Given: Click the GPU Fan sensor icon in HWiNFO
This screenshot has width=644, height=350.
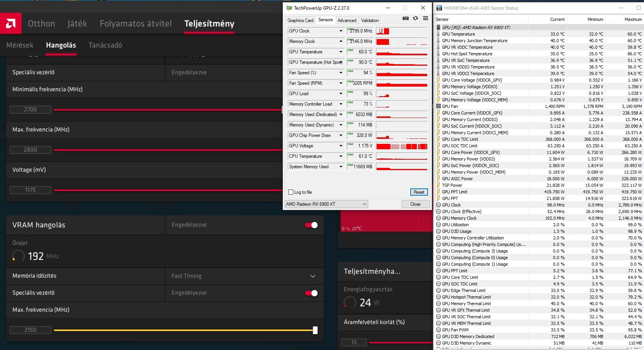Looking at the screenshot, I should 438,106.
